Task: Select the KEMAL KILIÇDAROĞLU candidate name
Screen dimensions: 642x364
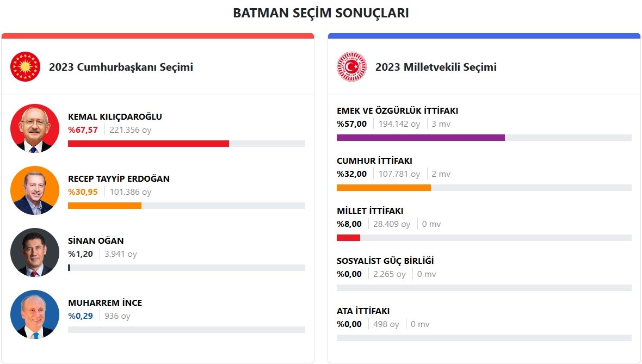Action: (115, 116)
